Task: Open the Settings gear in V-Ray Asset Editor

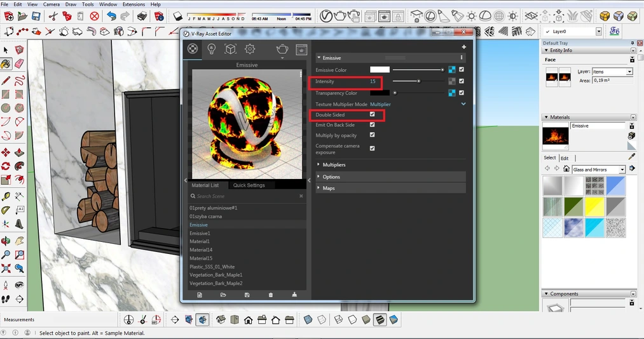Action: click(250, 49)
